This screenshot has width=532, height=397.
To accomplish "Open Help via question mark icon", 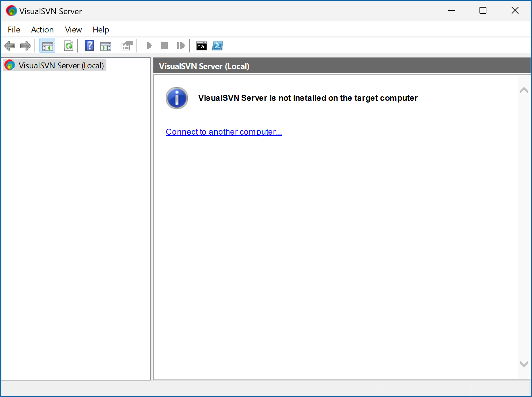I will point(89,46).
